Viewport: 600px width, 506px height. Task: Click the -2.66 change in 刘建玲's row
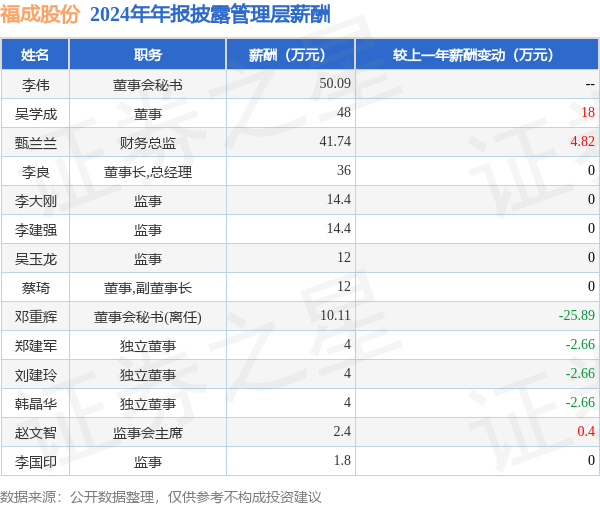click(580, 373)
